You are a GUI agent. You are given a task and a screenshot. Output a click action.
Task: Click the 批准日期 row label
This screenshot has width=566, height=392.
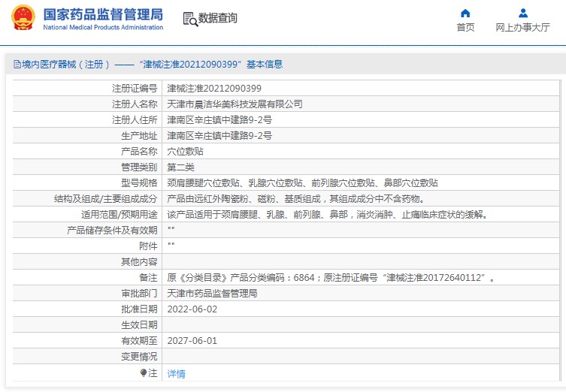click(x=139, y=309)
